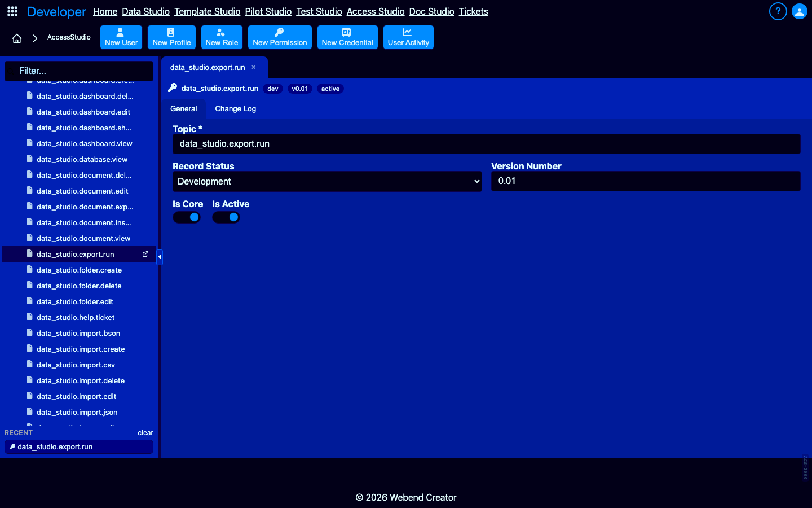Open Access Studio in top navigation

pos(376,11)
